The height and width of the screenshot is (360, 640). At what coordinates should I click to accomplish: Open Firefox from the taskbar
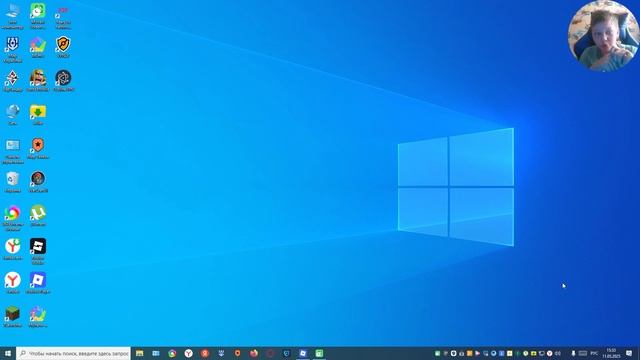tap(254, 353)
